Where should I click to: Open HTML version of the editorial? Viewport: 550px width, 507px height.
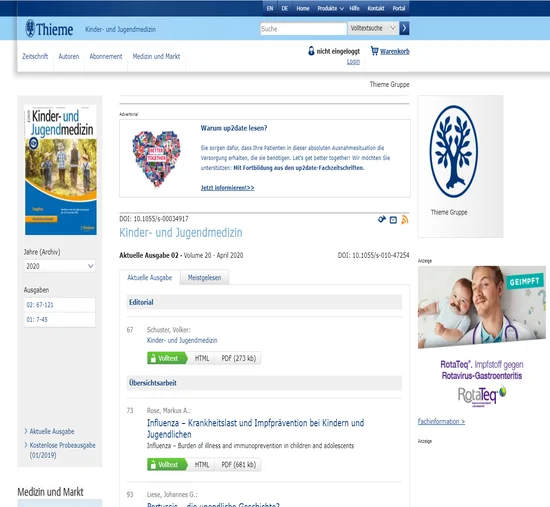(202, 358)
